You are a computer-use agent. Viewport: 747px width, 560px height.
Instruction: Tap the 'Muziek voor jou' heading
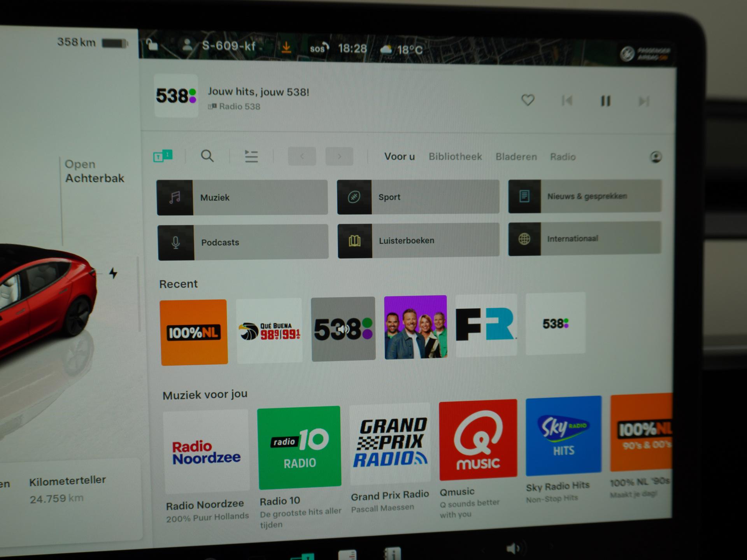[205, 395]
